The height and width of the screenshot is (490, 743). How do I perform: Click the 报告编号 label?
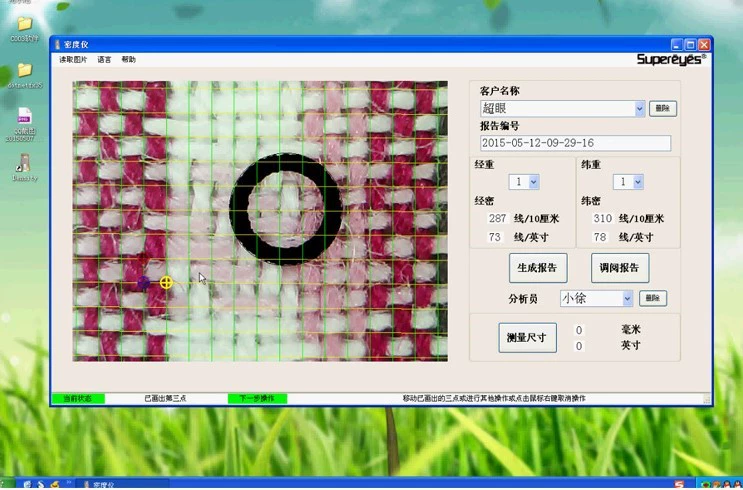499,126
